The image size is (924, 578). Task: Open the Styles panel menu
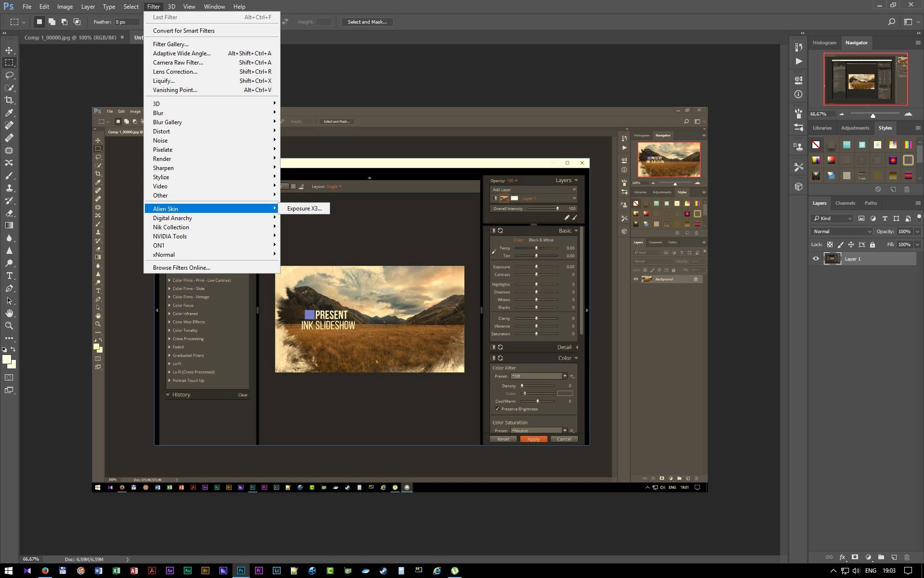918,128
